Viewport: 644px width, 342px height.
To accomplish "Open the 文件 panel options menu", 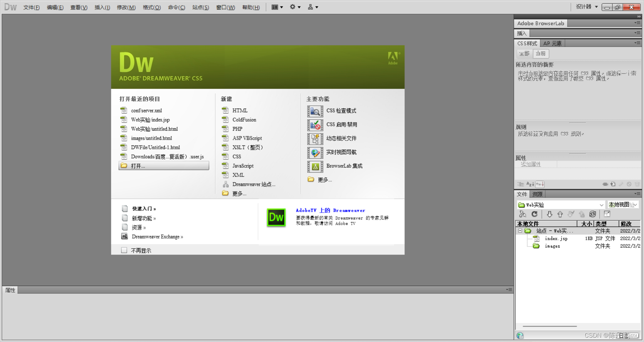I will click(637, 194).
